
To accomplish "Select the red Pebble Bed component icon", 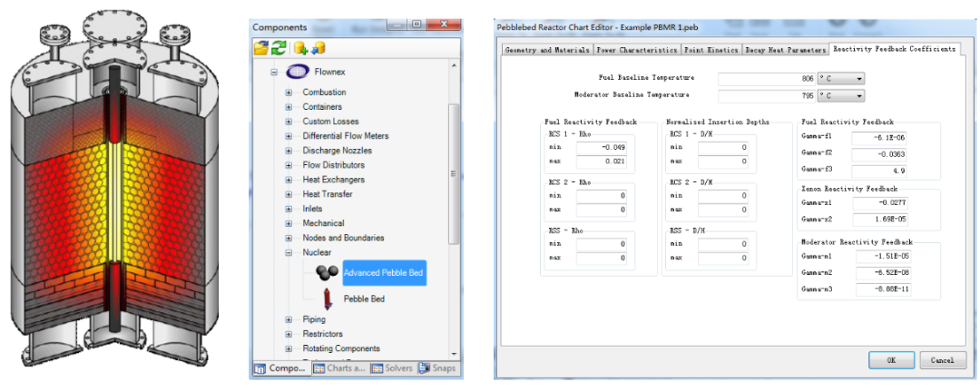I will pyautogui.click(x=328, y=299).
